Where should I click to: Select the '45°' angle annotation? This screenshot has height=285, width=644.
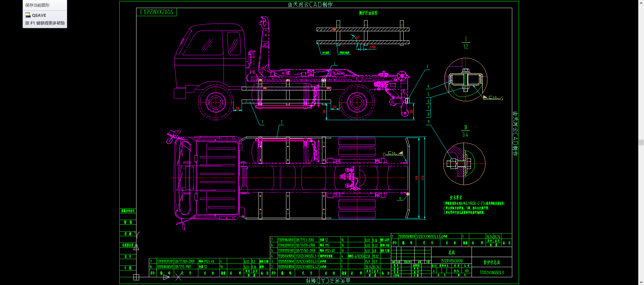(x=357, y=37)
